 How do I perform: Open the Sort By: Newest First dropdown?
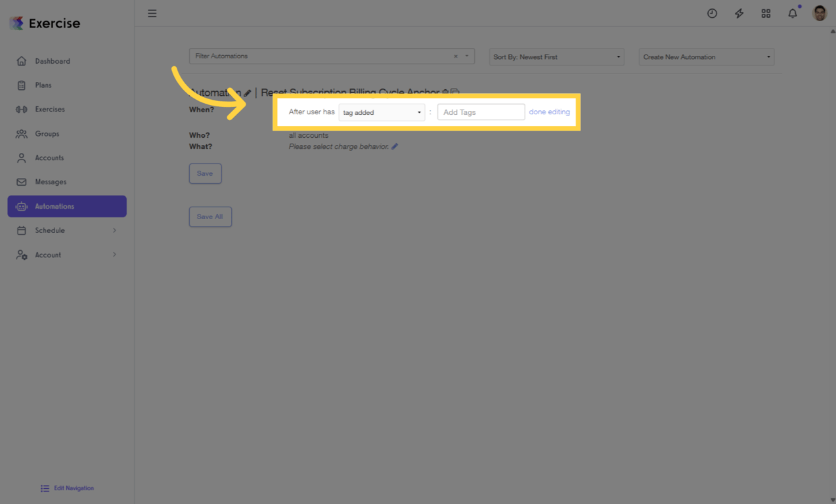coord(557,57)
